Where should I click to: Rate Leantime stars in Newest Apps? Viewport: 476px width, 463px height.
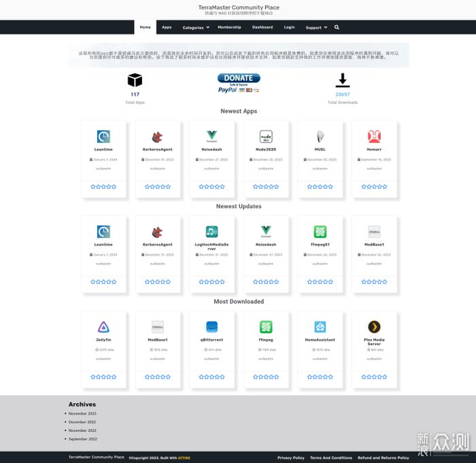(103, 187)
